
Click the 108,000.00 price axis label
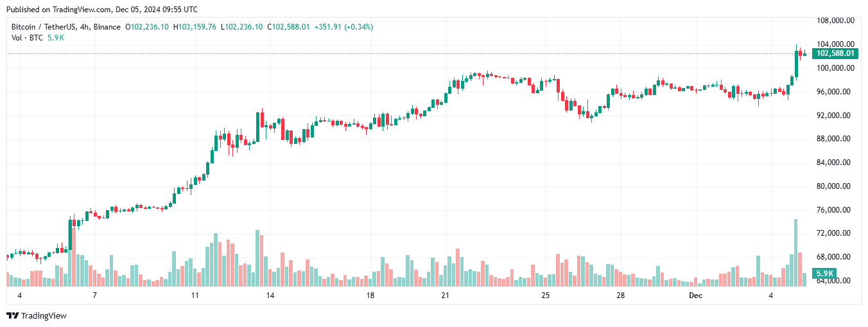pyautogui.click(x=835, y=21)
